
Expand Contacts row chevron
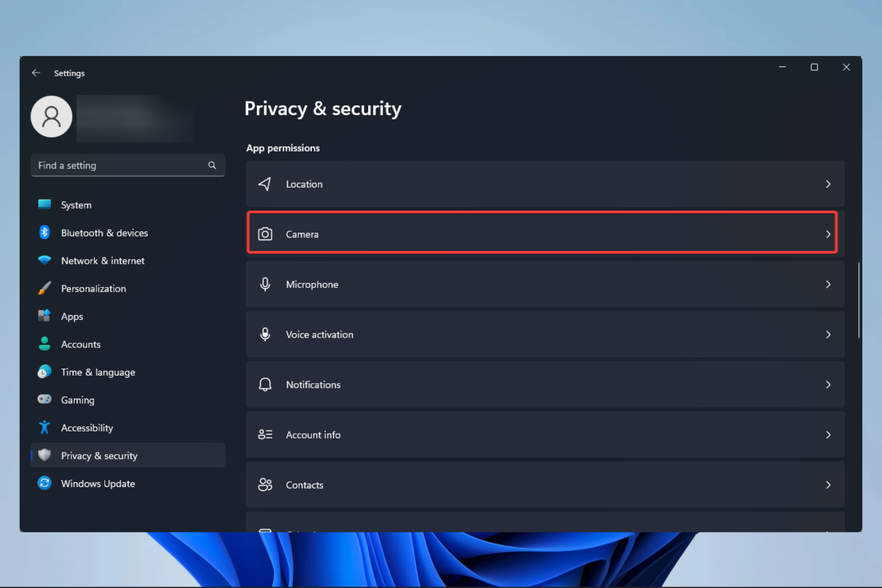[x=828, y=485]
